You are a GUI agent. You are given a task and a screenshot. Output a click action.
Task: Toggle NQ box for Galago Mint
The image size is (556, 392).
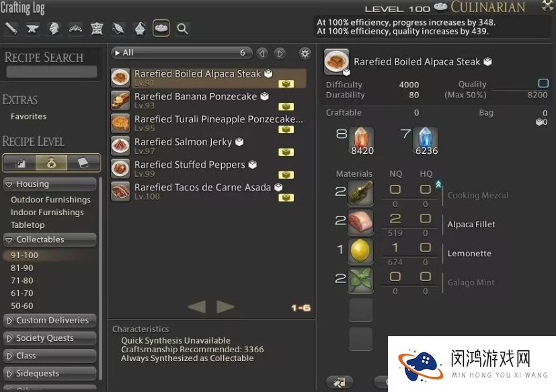395,277
